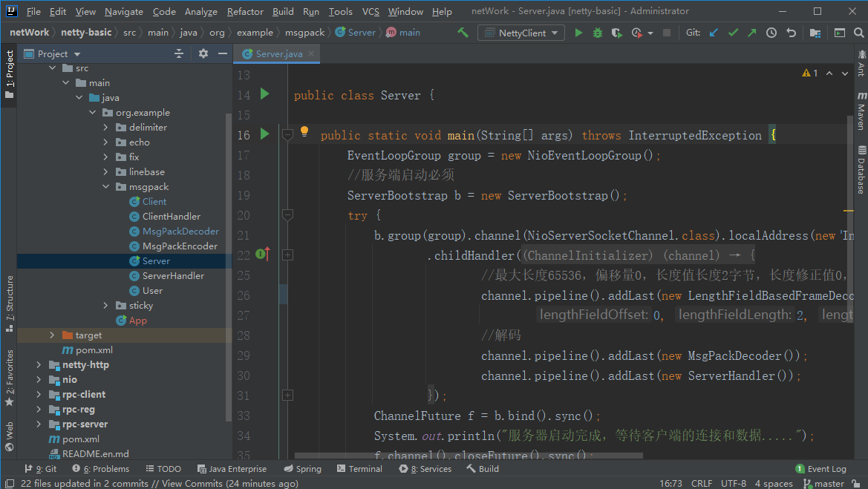Hide the Project panel with minus icon
The width and height of the screenshot is (868, 489).
[x=223, y=53]
